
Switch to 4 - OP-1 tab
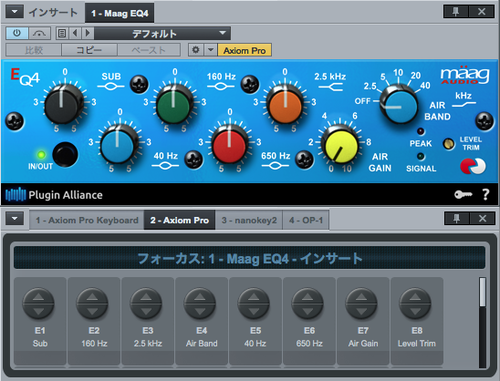(306, 220)
